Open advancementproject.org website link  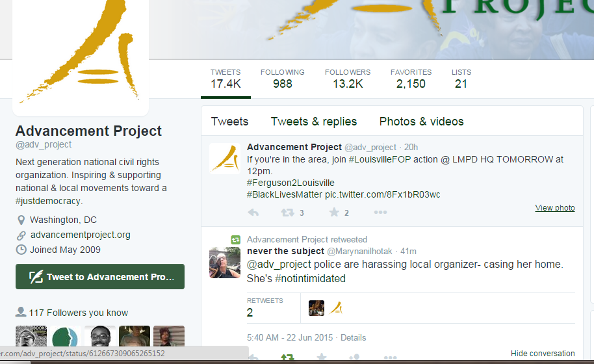81,235
